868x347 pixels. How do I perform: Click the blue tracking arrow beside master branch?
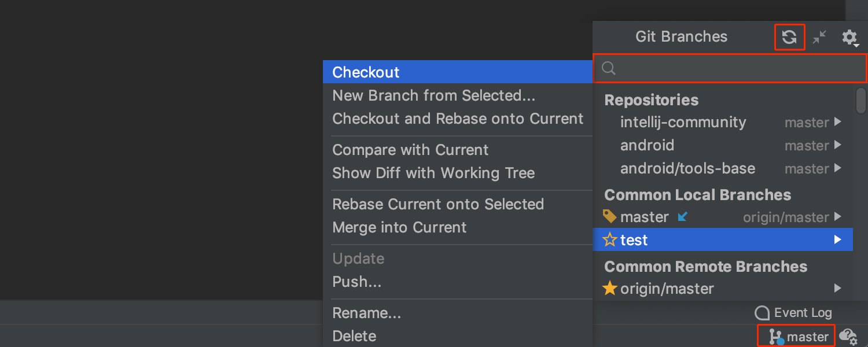pos(683,217)
